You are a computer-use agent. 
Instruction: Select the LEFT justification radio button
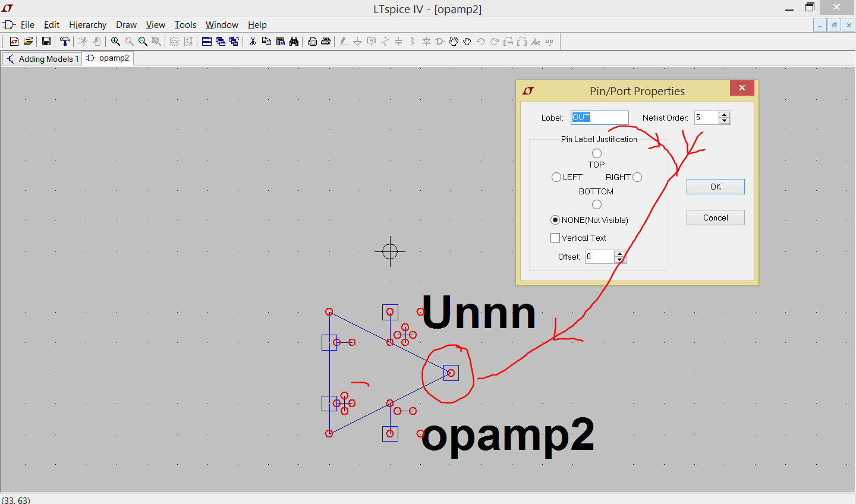click(556, 177)
